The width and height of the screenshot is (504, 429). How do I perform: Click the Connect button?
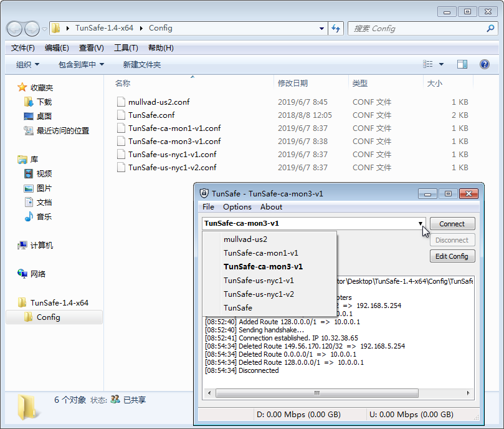point(452,224)
